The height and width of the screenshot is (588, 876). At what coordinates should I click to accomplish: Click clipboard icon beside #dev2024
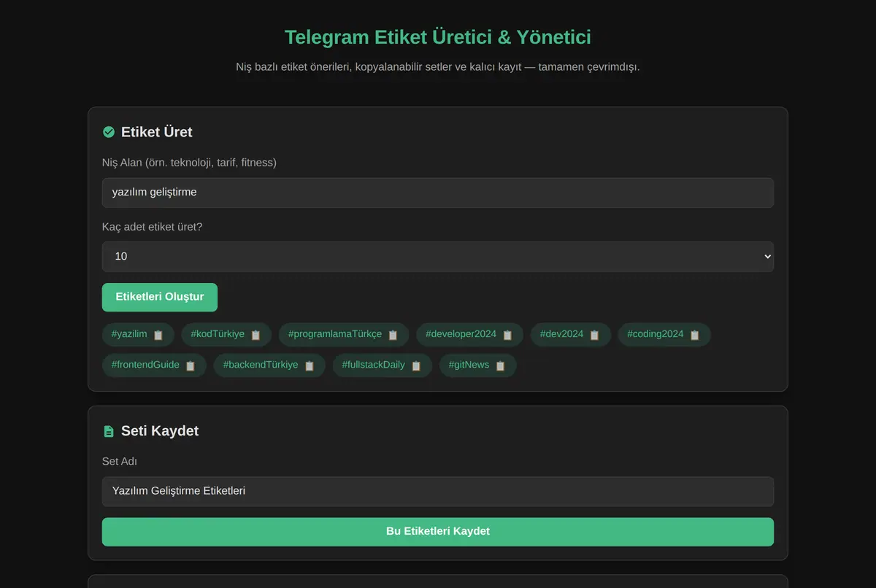(x=594, y=335)
